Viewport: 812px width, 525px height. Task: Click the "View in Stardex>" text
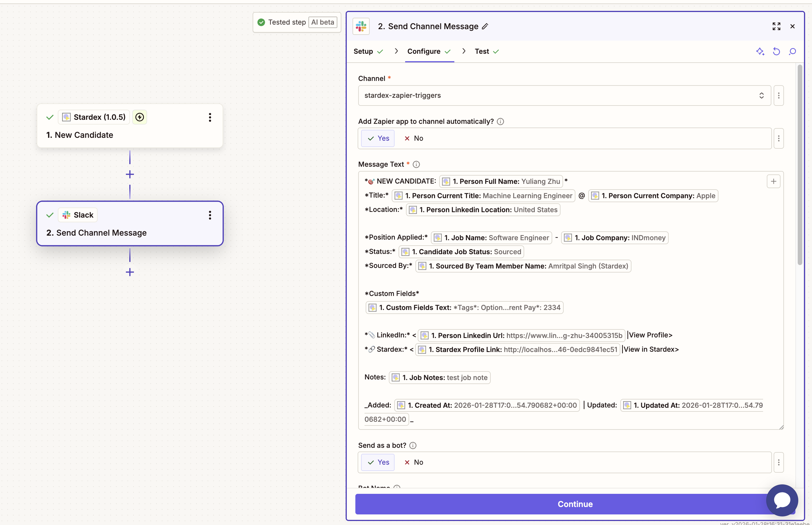[x=651, y=349]
